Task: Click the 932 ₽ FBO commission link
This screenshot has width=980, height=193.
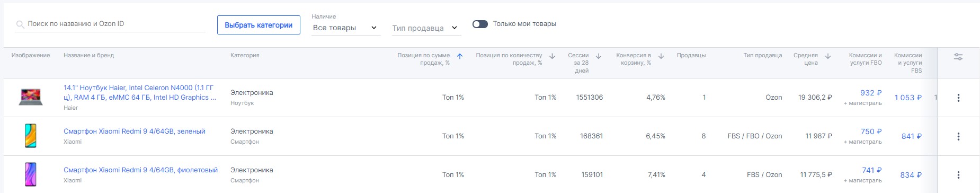Action: [x=871, y=93]
